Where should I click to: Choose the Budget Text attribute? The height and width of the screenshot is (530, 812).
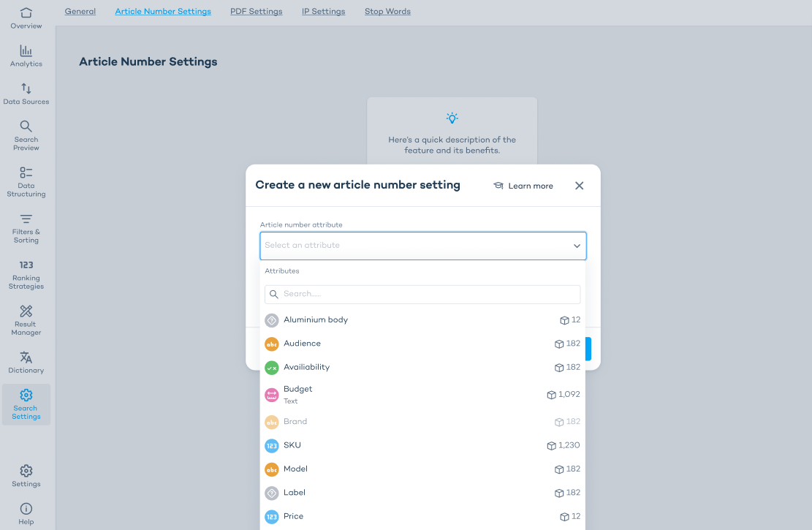point(422,395)
